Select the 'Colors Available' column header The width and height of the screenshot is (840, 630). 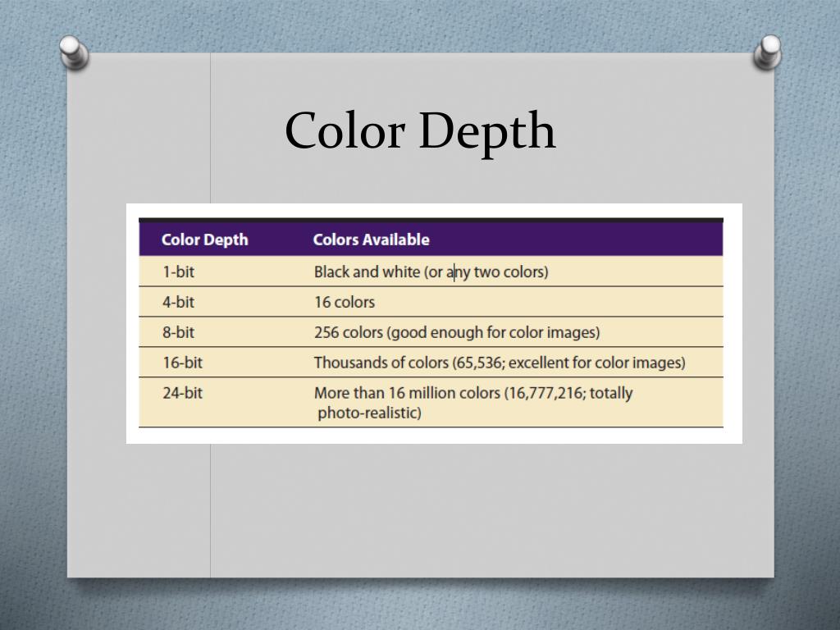(372, 240)
